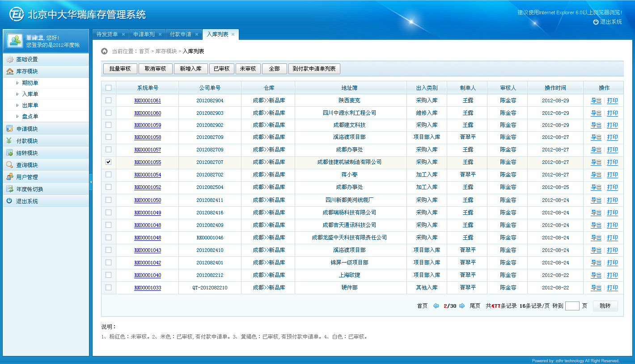This screenshot has width=635, height=364.
Task: Click 打印 for row RK00001040
Action: [x=612, y=275]
